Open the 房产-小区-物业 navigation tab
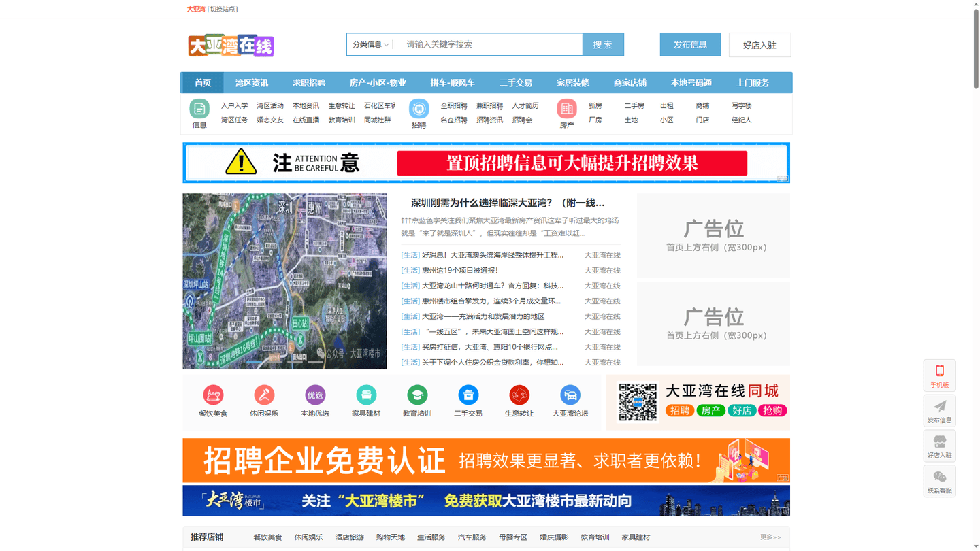 coord(378,83)
